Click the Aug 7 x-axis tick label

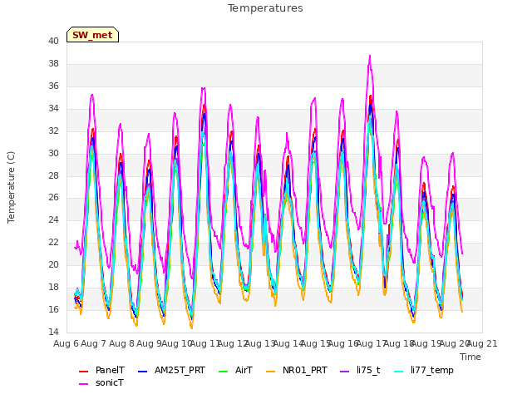point(94,343)
